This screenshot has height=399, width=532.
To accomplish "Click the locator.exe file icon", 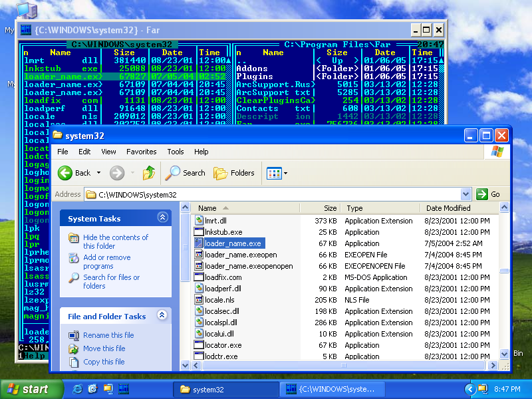I will click(199, 344).
